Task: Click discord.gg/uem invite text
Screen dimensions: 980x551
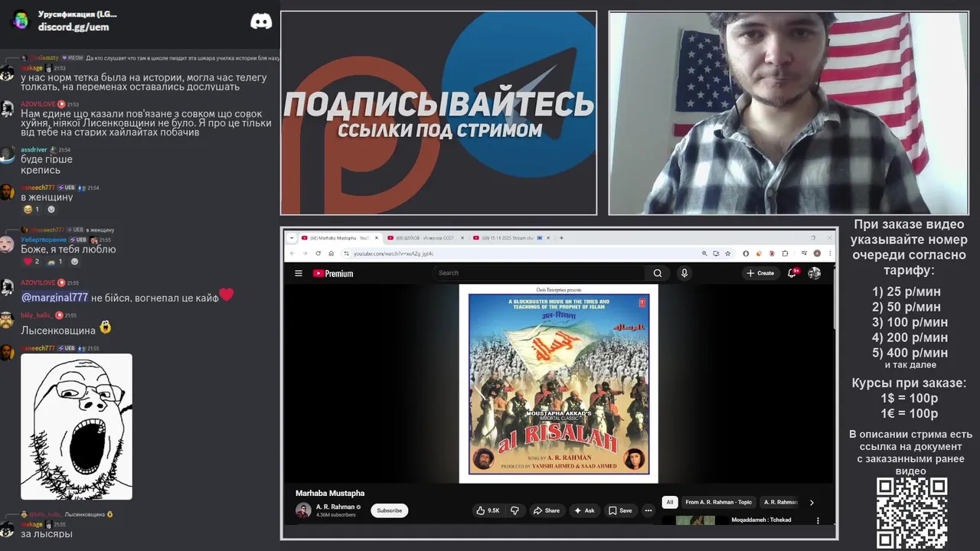Action: tap(73, 27)
